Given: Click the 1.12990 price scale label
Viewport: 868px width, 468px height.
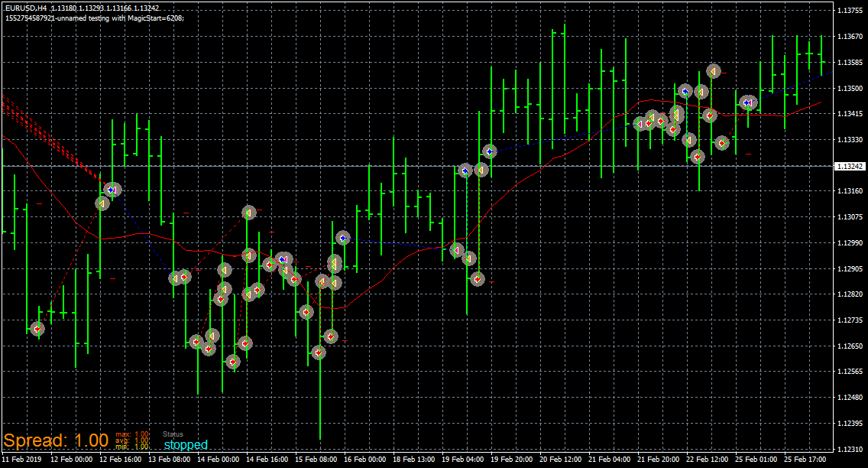Looking at the screenshot, I should tap(850, 242).
